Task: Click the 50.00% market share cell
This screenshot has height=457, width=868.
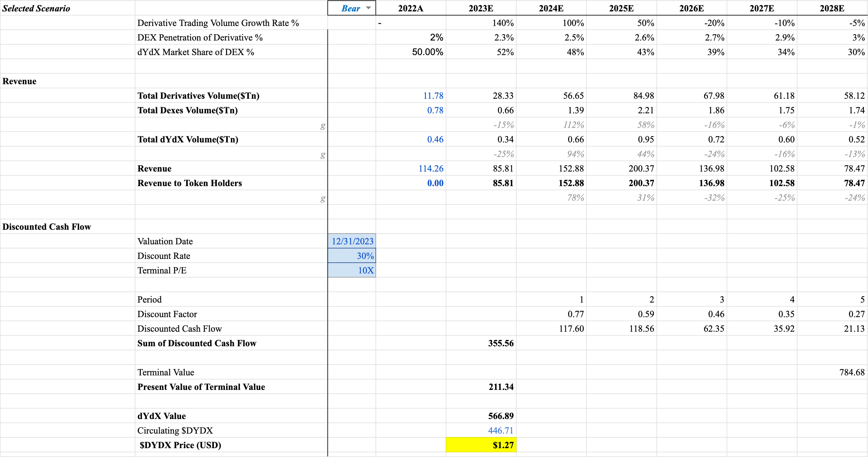Action: click(x=410, y=52)
